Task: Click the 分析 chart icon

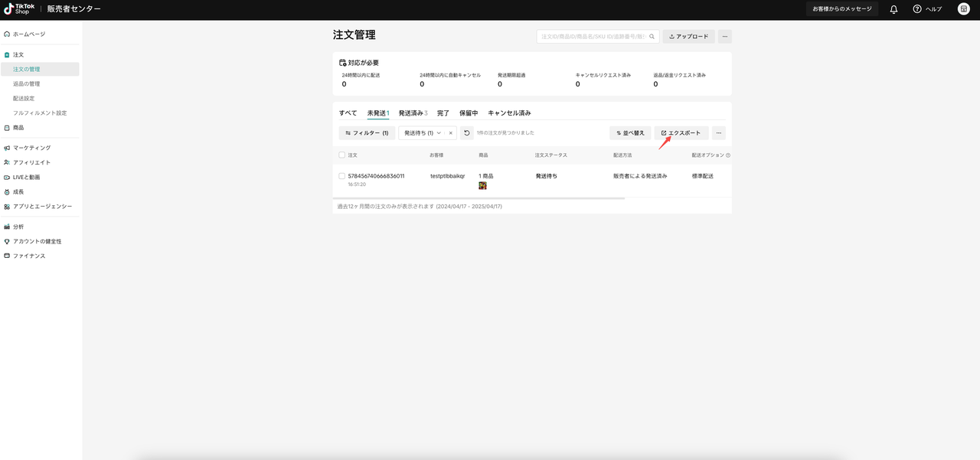Action: point(7,227)
